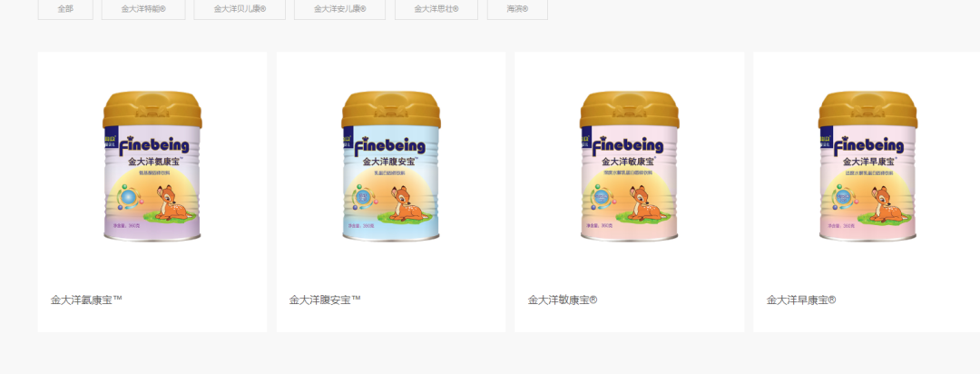
Task: Open the 金大洋贝儿康® category tab
Action: (x=240, y=9)
